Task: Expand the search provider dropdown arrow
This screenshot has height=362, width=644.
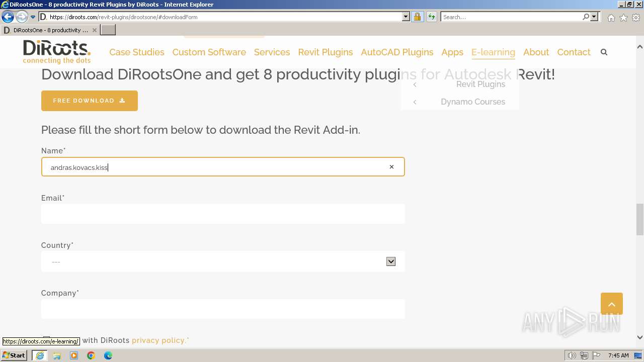Action: tap(594, 17)
